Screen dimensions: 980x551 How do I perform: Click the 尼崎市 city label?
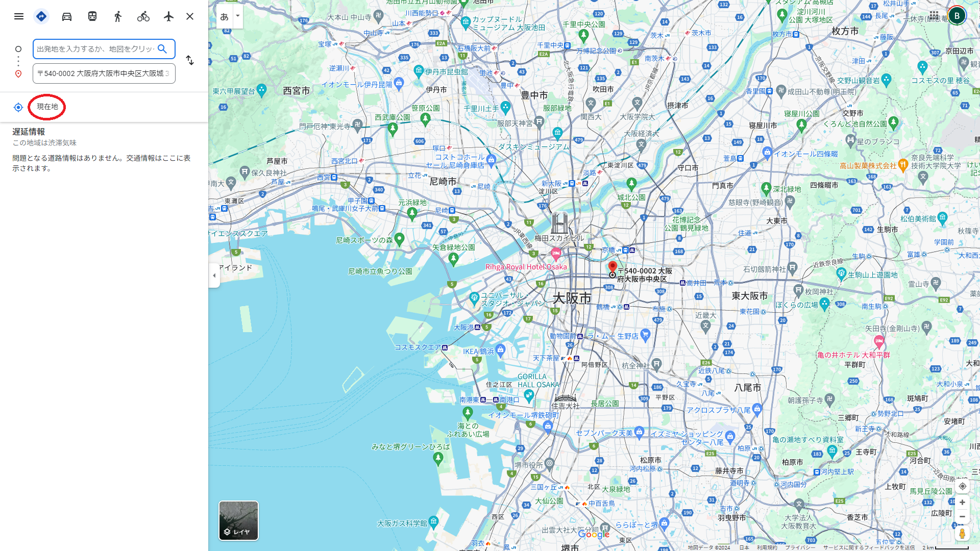[x=443, y=182]
